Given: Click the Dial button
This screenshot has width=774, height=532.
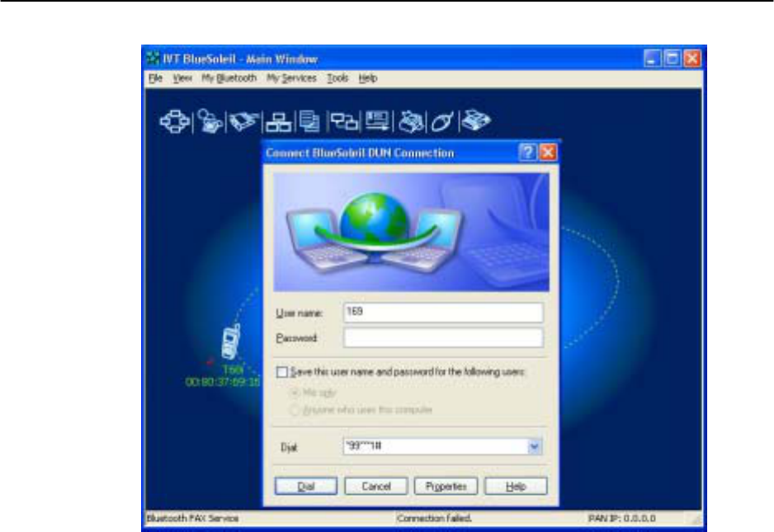Looking at the screenshot, I should coord(306,486).
